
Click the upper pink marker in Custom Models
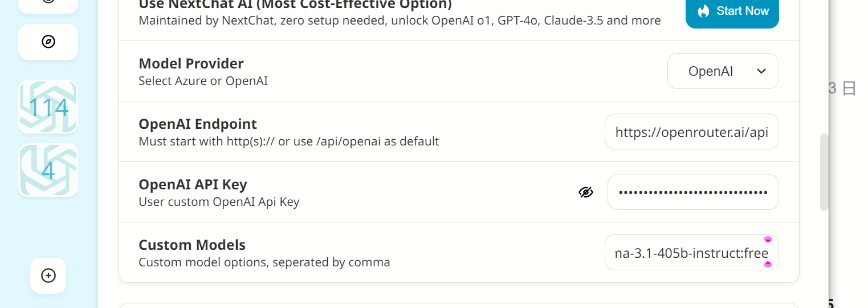click(x=768, y=240)
